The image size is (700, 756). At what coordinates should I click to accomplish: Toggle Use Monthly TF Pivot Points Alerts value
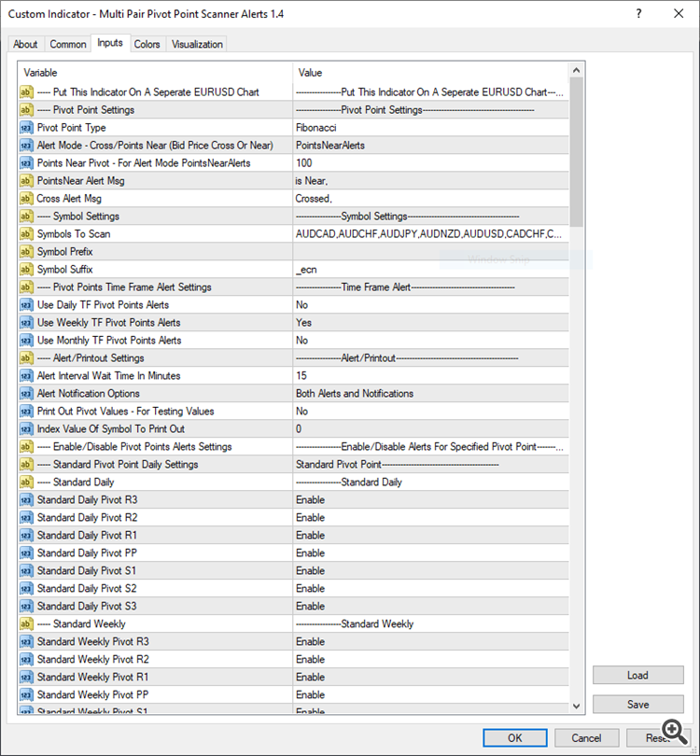pos(429,340)
